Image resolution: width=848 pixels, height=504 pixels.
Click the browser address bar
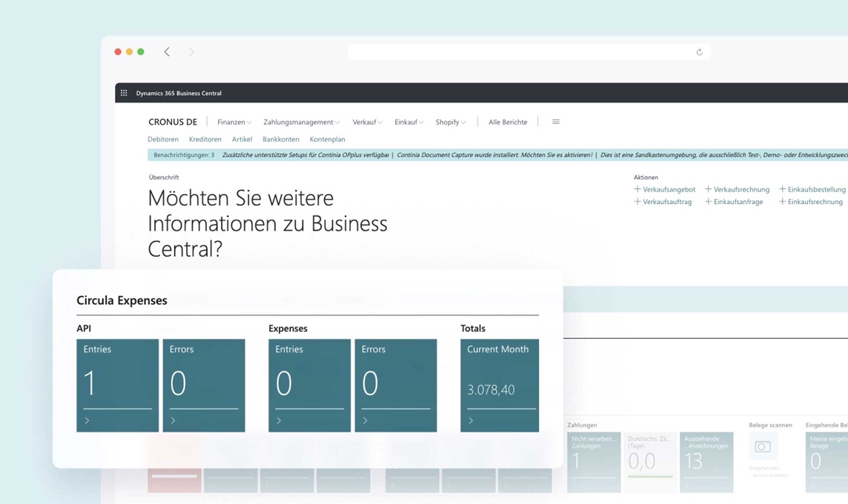pyautogui.click(x=529, y=52)
